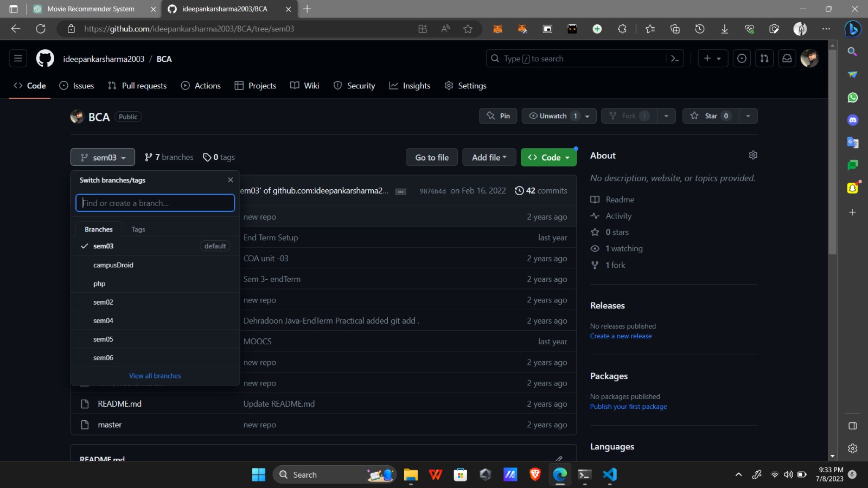Open repository Settings tab
The width and height of the screenshot is (868, 488).
(x=465, y=86)
